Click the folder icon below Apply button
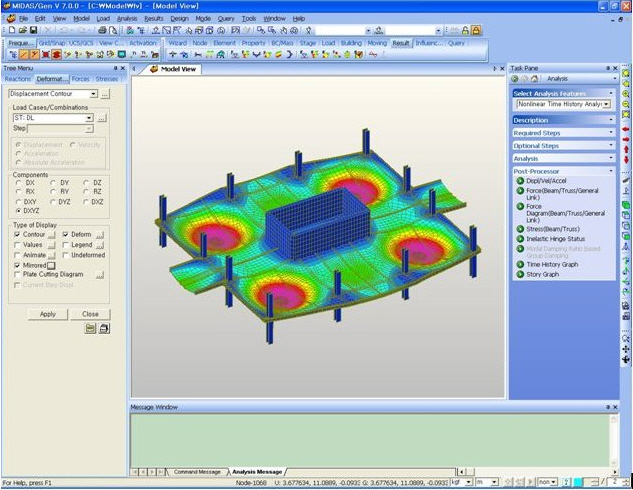 click(x=90, y=329)
